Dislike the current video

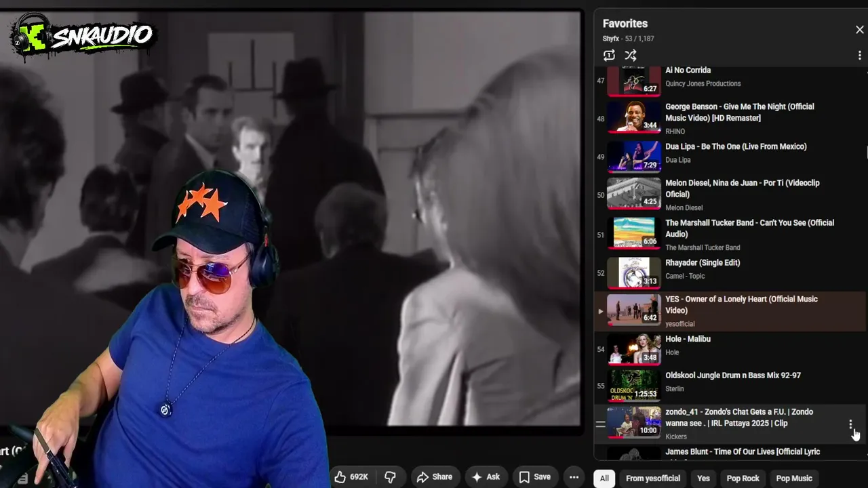pos(390,477)
